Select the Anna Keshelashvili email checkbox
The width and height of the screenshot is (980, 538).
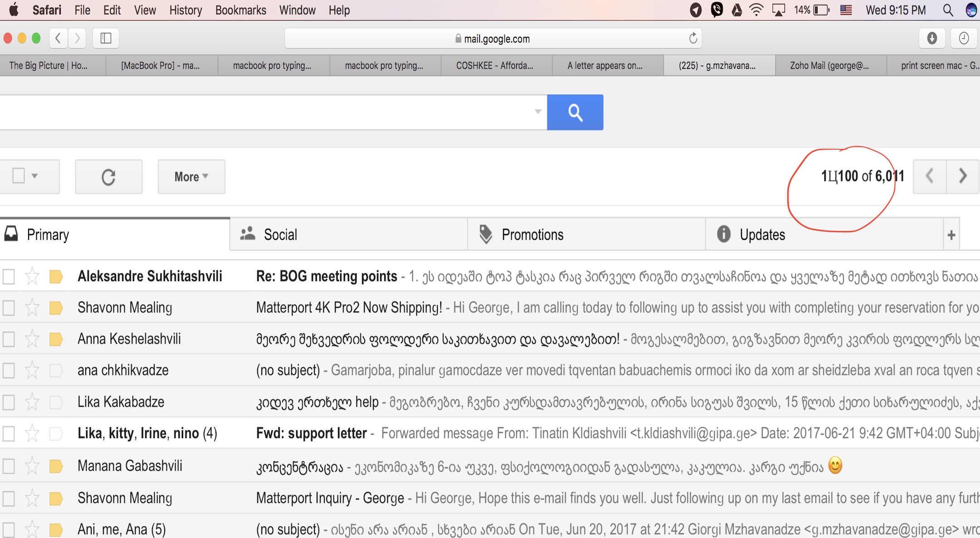click(9, 339)
